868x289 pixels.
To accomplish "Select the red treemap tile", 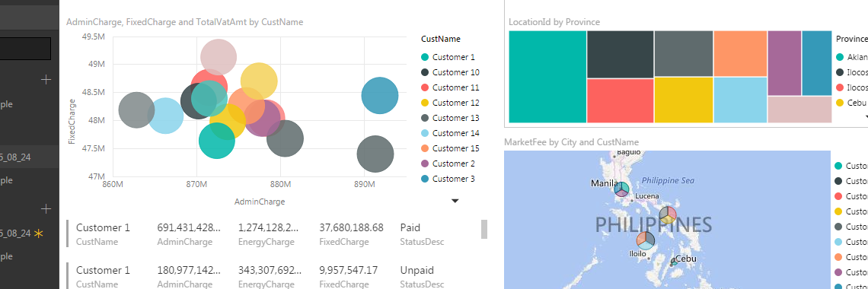I will pos(620,100).
